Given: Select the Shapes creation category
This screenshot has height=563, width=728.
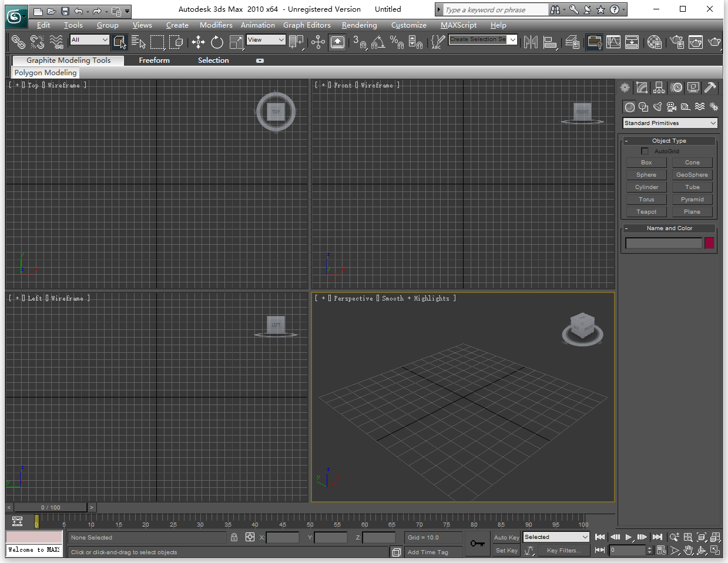Looking at the screenshot, I should (x=643, y=107).
